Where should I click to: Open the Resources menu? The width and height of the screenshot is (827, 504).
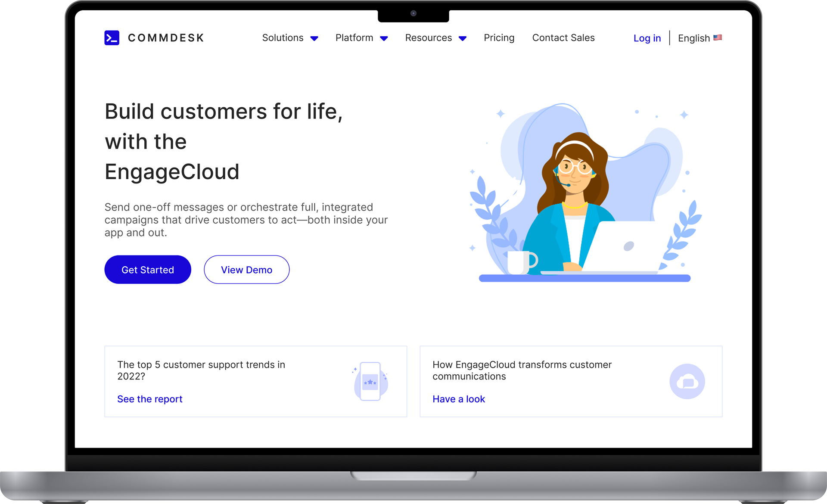click(x=429, y=38)
